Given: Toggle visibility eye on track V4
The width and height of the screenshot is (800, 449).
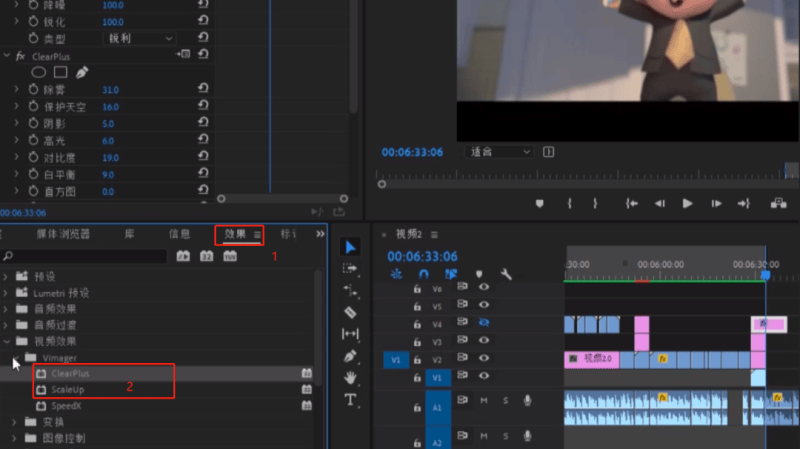Looking at the screenshot, I should tap(484, 324).
